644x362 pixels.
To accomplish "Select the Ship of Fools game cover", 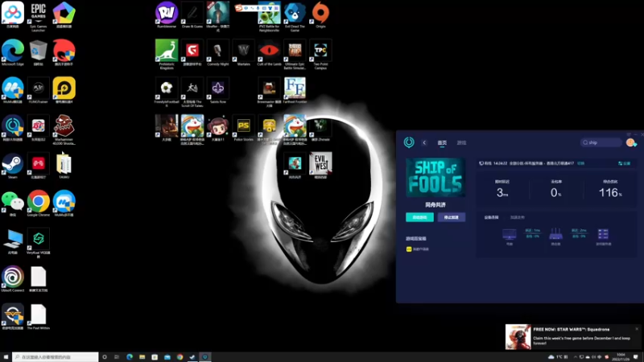I will 436,178.
